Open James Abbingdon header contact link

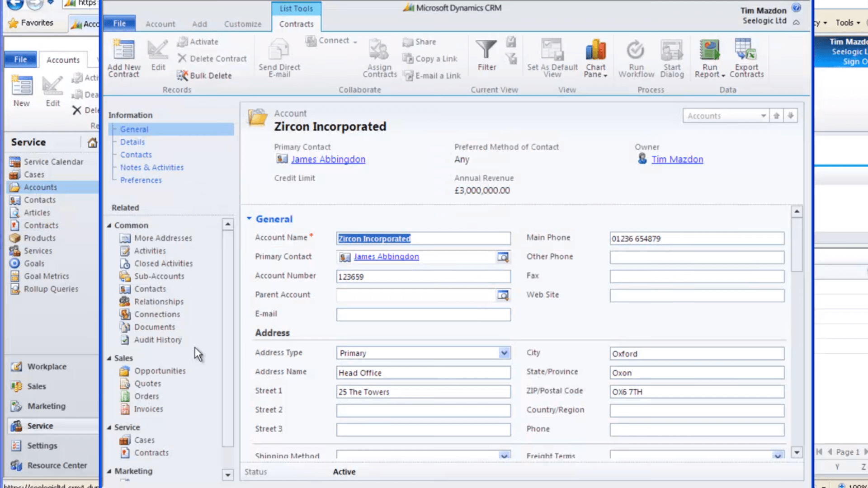(328, 159)
